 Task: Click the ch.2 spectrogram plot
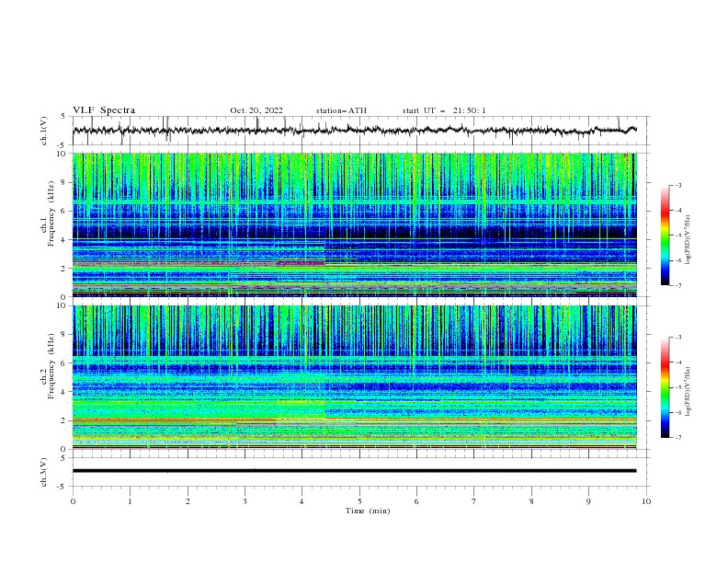coord(355,377)
